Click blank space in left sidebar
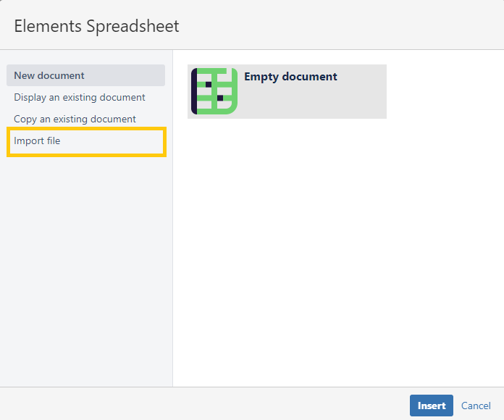Viewport: 504px width, 420px height. click(85, 275)
